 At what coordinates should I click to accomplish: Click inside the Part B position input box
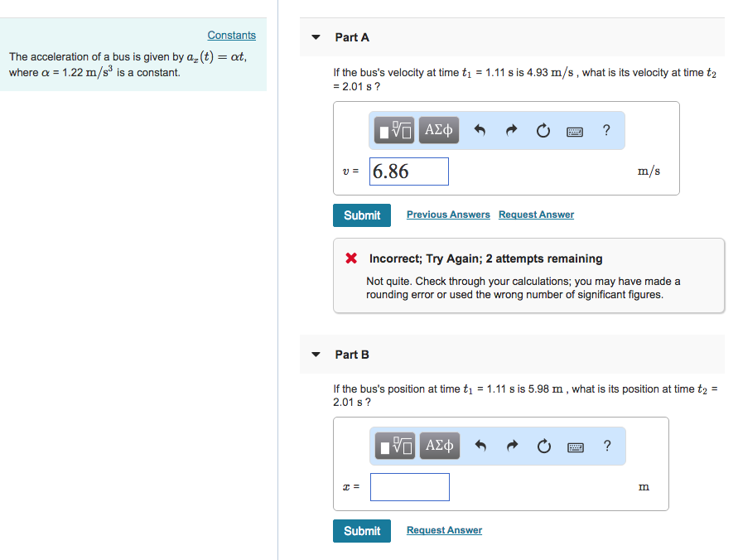[409, 486]
